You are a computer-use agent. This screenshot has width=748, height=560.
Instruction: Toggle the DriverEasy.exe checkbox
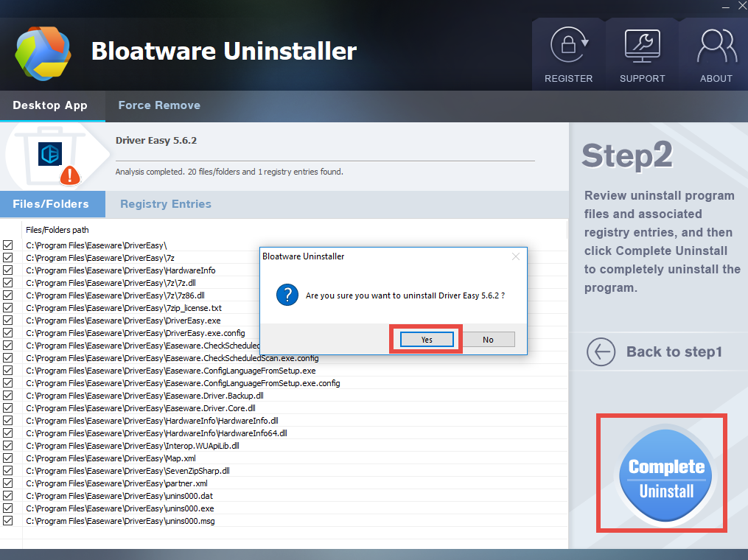7,320
